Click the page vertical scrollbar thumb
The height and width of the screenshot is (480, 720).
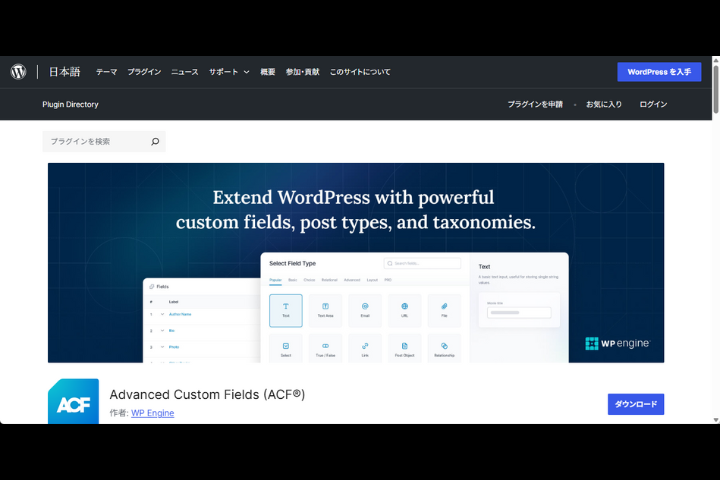coord(716,89)
